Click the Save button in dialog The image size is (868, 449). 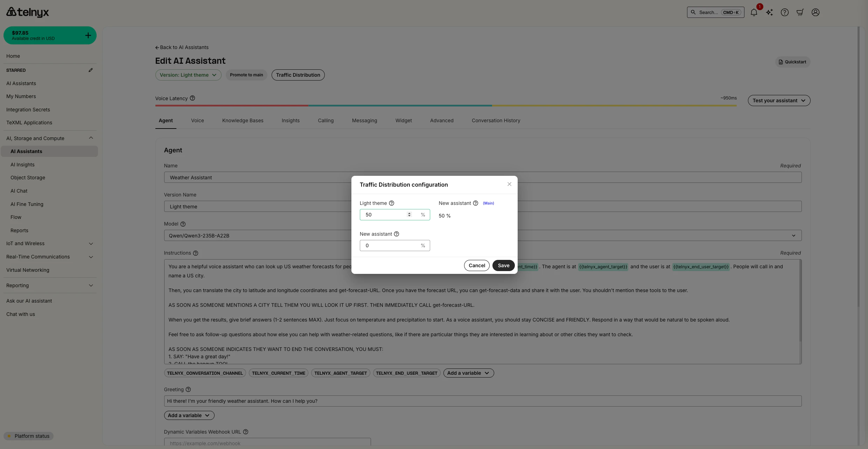[x=503, y=265]
